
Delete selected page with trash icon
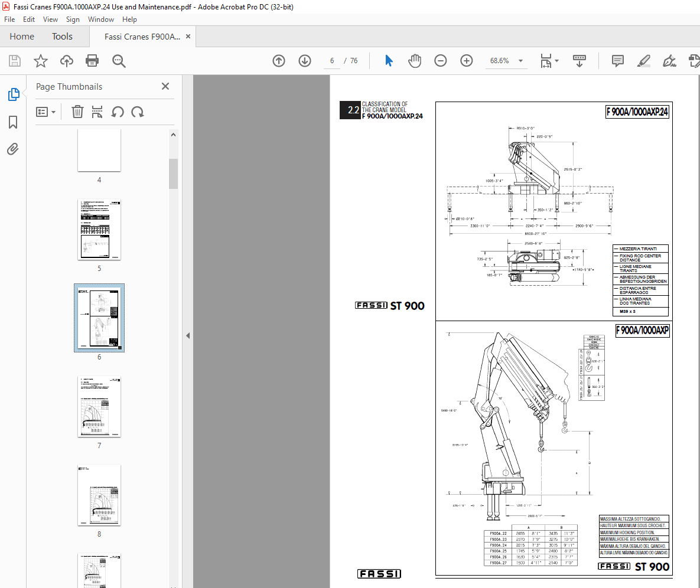pos(77,112)
